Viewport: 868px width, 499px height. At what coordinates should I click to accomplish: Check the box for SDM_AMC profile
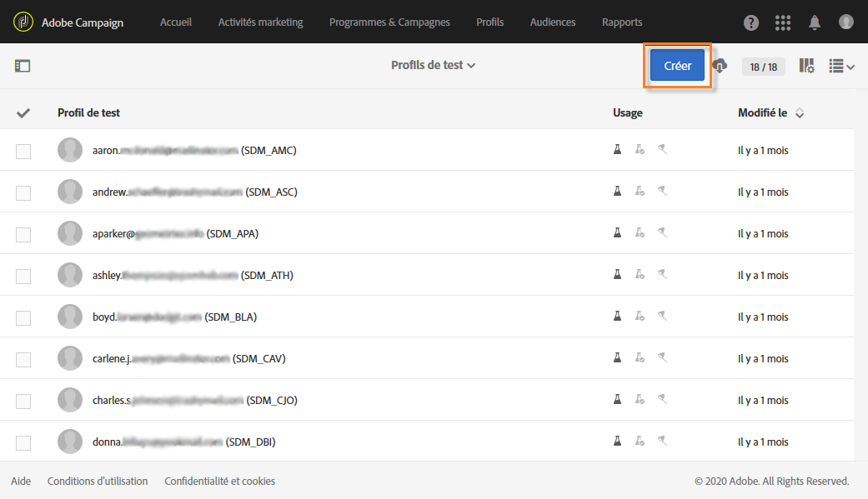point(23,151)
